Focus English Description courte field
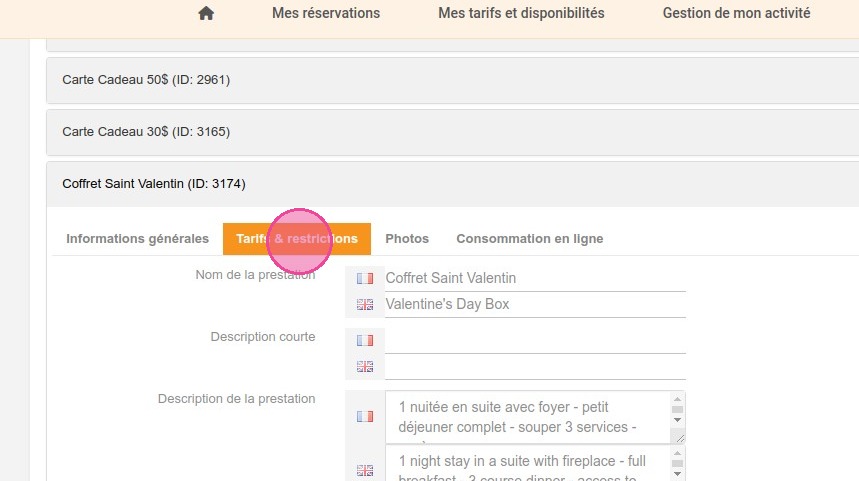This screenshot has width=859, height=481. 535,367
